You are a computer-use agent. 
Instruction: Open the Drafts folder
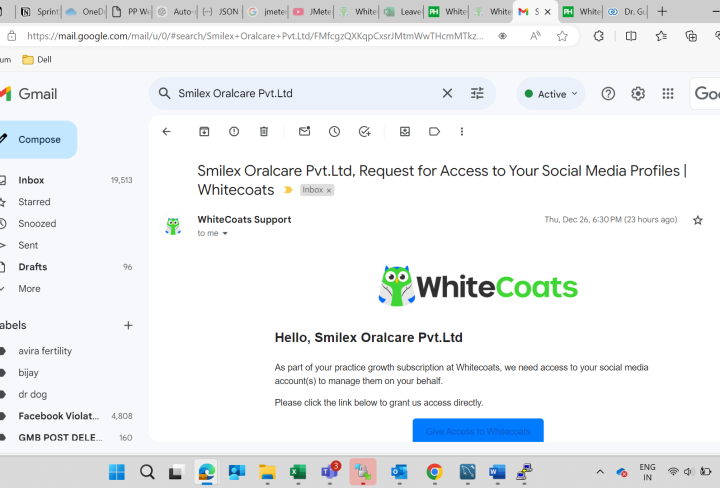[x=33, y=267]
